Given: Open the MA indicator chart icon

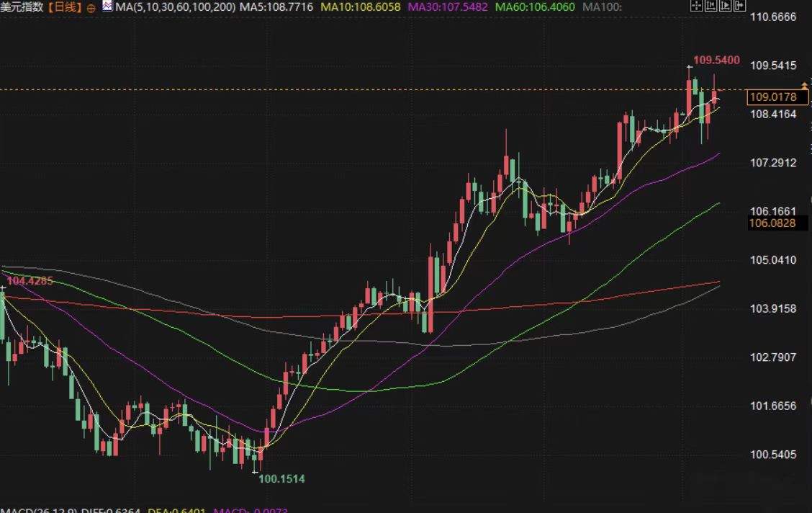Looking at the screenshot, I should click(x=107, y=6).
